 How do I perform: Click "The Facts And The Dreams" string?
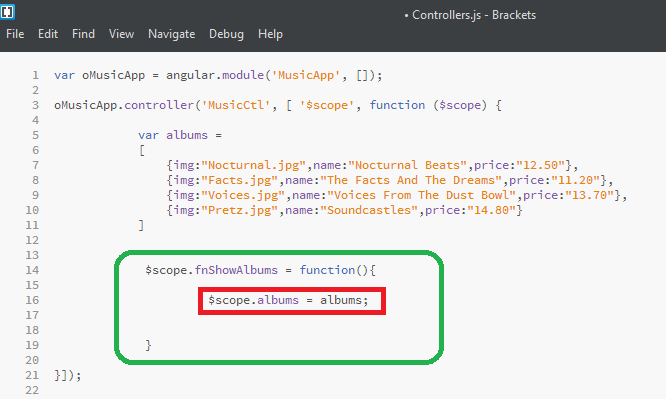pyautogui.click(x=411, y=180)
